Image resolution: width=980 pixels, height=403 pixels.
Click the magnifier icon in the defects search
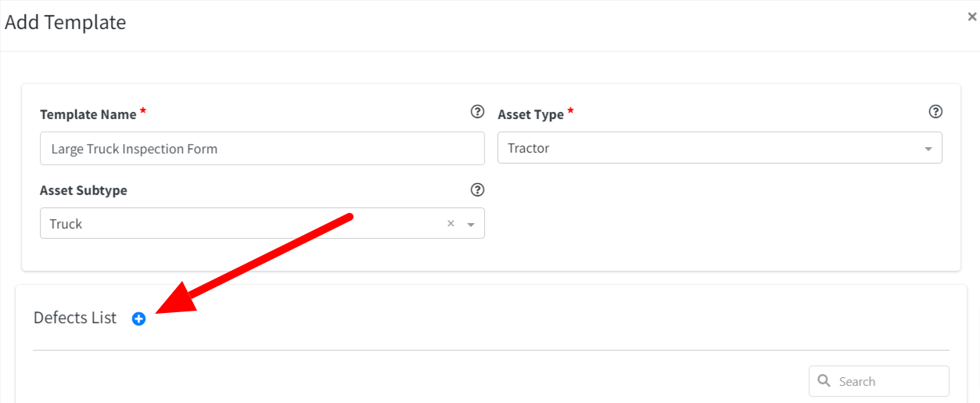824,381
